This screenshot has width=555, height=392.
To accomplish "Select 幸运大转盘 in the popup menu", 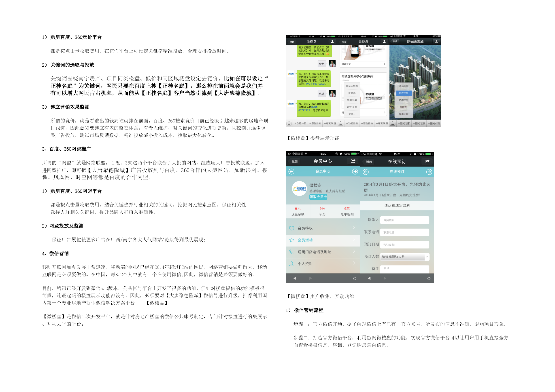I will (352, 86).
